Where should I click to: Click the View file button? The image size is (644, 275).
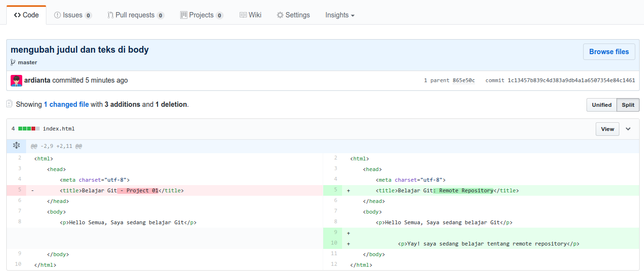point(607,129)
